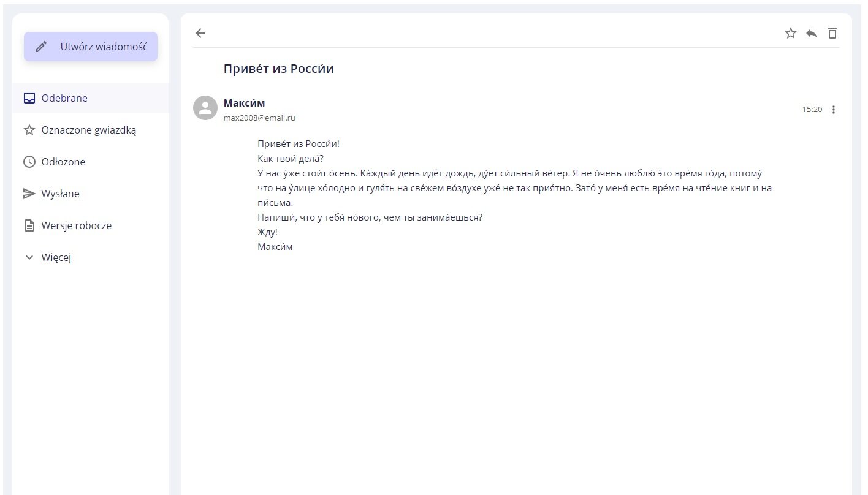The image size is (868, 495).
Task: Open the Wysłane folder
Action: (x=60, y=194)
